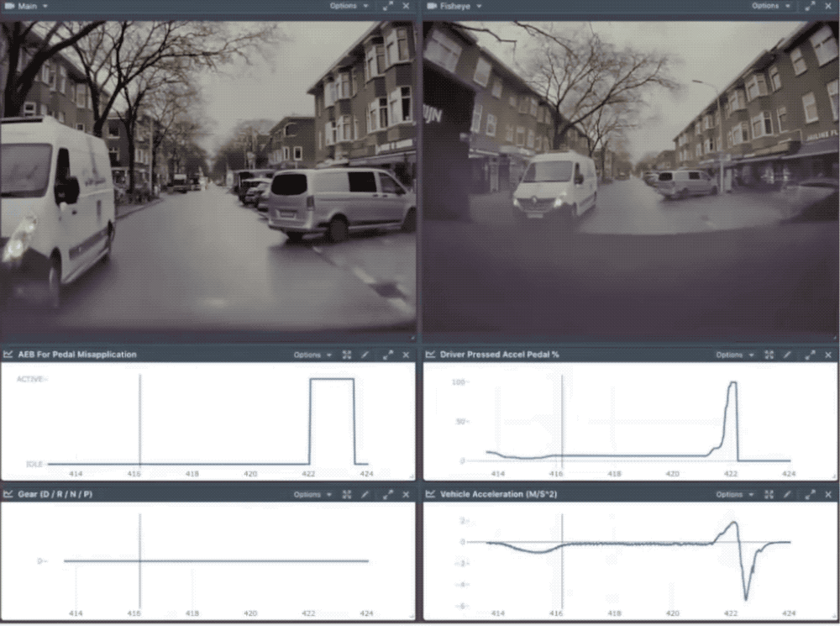Open Options menu in Main video panel
Screen dimensions: 840x626
348,6
